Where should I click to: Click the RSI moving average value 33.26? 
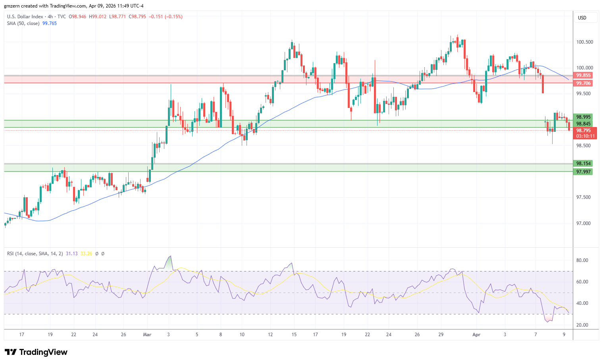click(87, 254)
